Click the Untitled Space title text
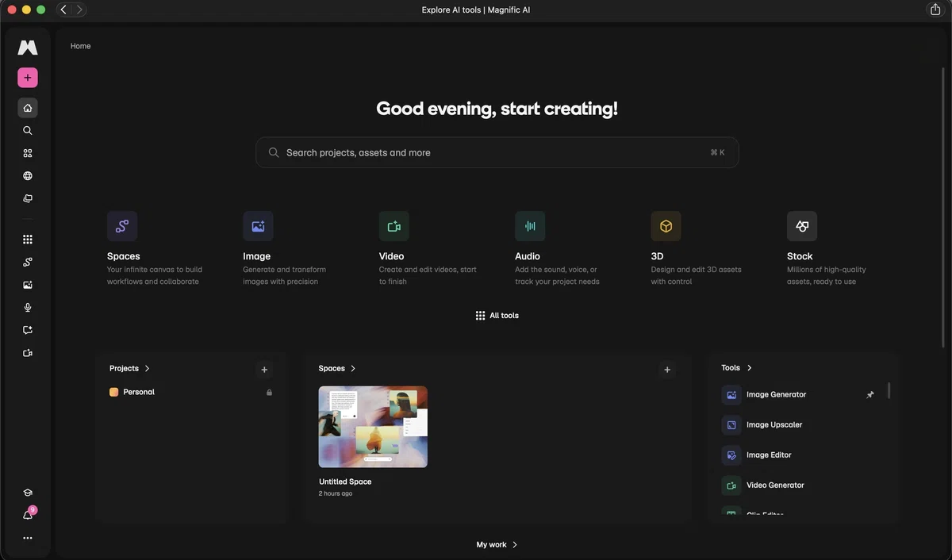 (345, 481)
